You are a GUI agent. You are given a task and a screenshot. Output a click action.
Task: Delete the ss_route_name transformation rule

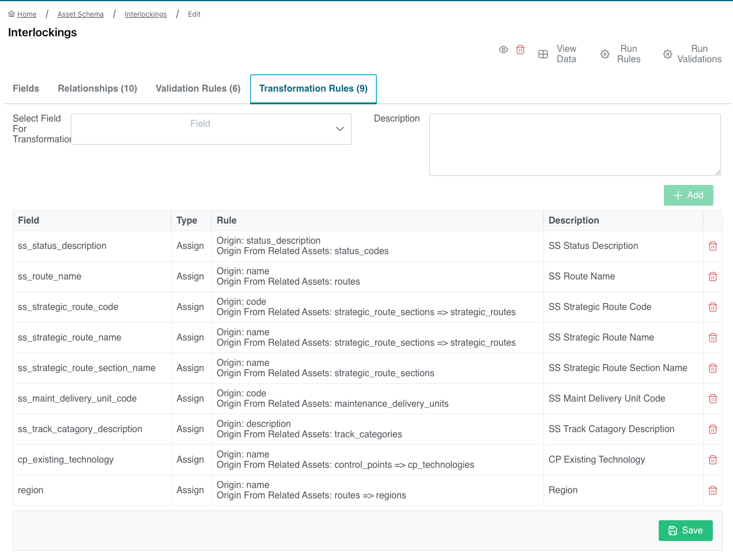coord(712,277)
